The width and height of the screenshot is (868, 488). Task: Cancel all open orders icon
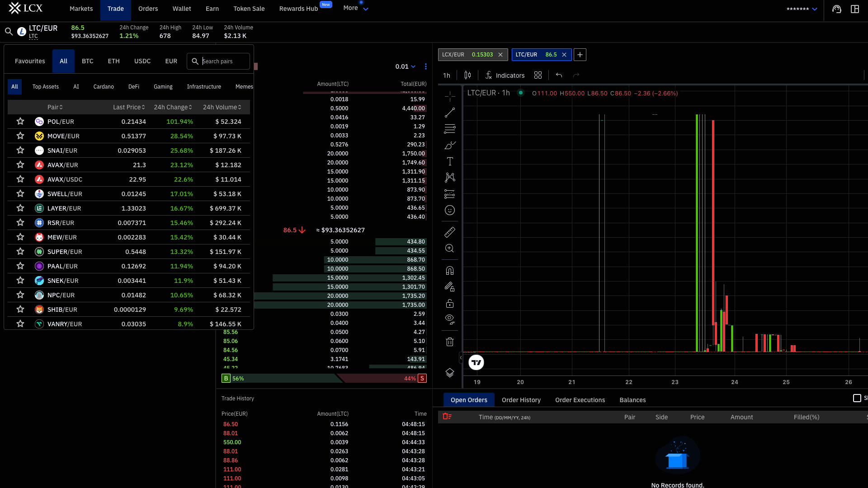[447, 417]
